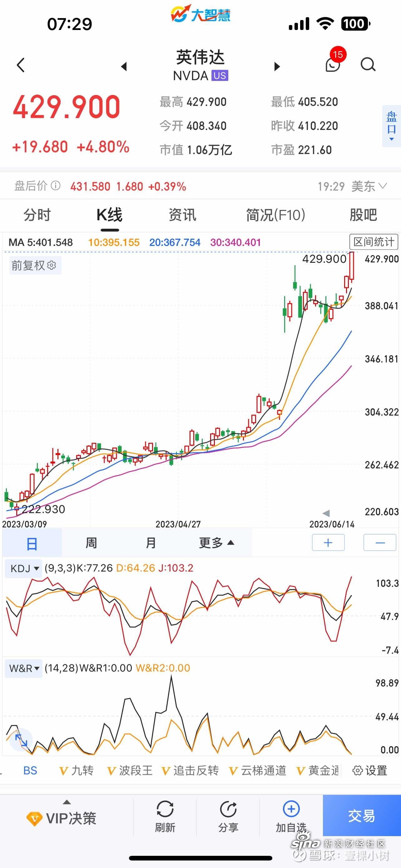Toggle the 黄金通 indicator
This screenshot has width=401, height=868.
click(x=318, y=770)
